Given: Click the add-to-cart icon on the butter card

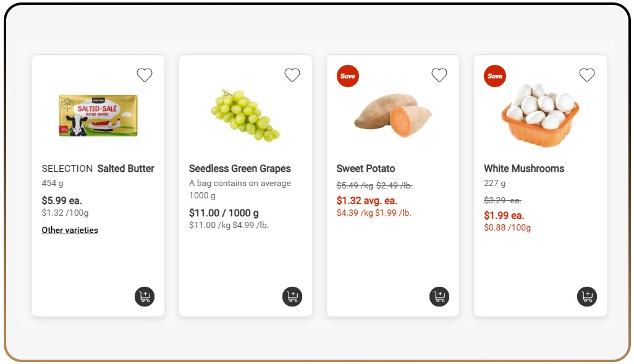Looking at the screenshot, I should click(145, 297).
